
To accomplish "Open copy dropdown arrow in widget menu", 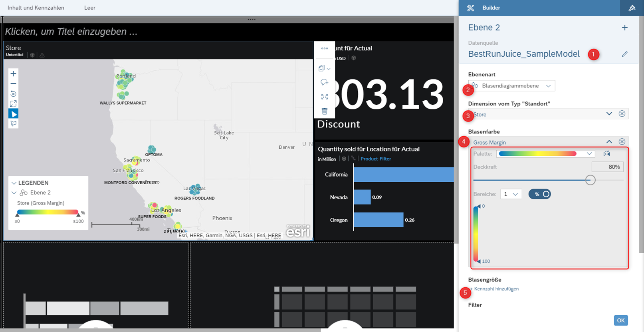I will (x=329, y=69).
